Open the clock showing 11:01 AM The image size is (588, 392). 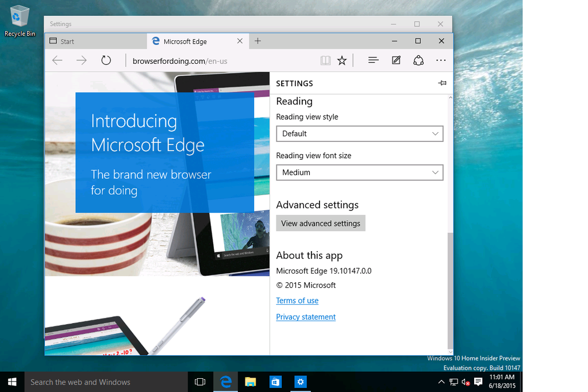502,382
